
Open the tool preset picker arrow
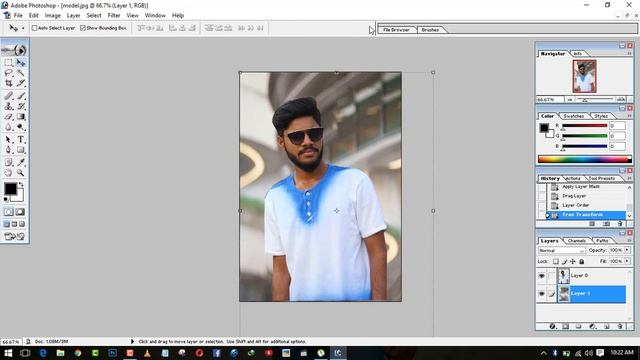[x=23, y=28]
